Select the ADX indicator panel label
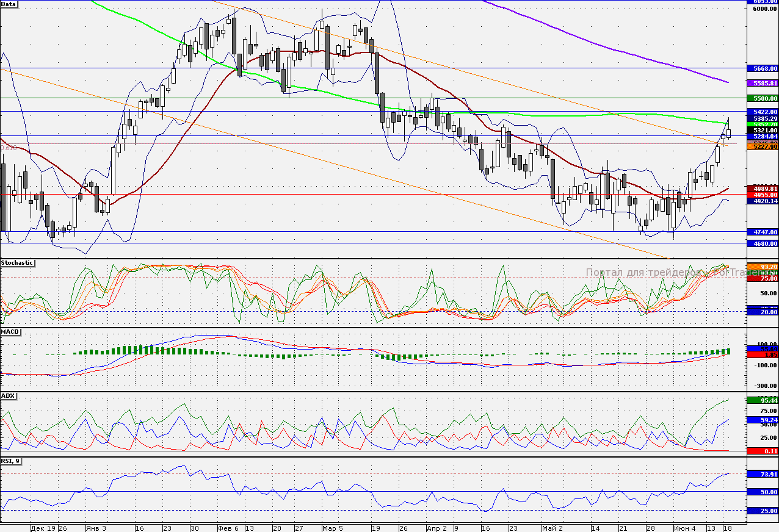The width and height of the screenshot is (779, 532). [x=9, y=396]
